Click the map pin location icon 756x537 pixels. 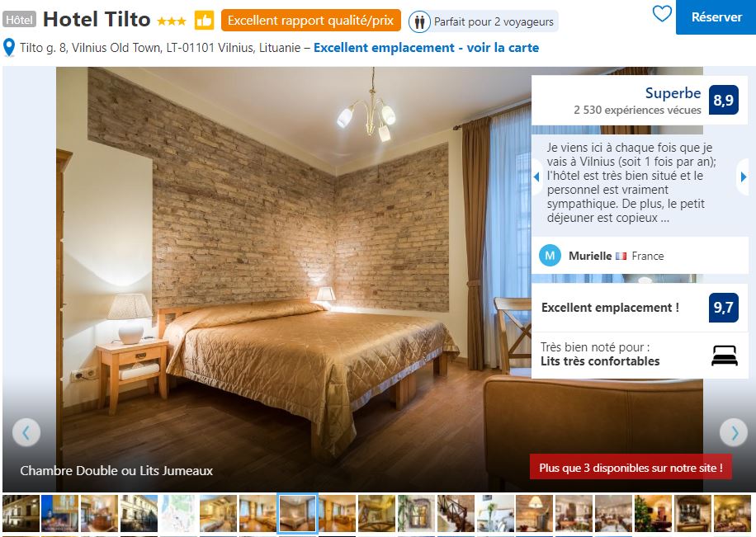pyautogui.click(x=9, y=48)
